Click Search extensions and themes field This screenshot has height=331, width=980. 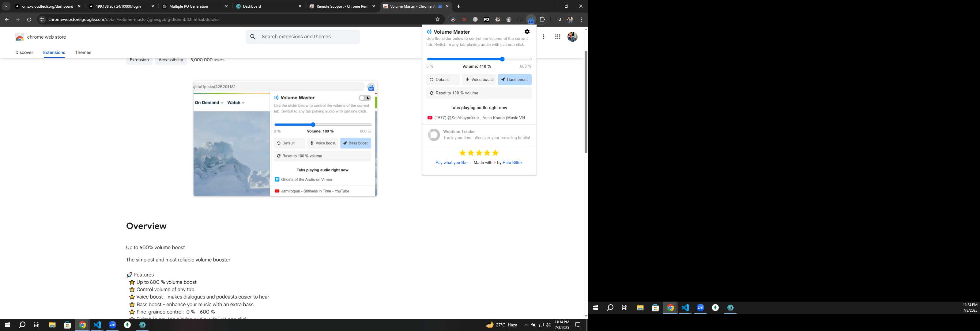pyautogui.click(x=303, y=37)
